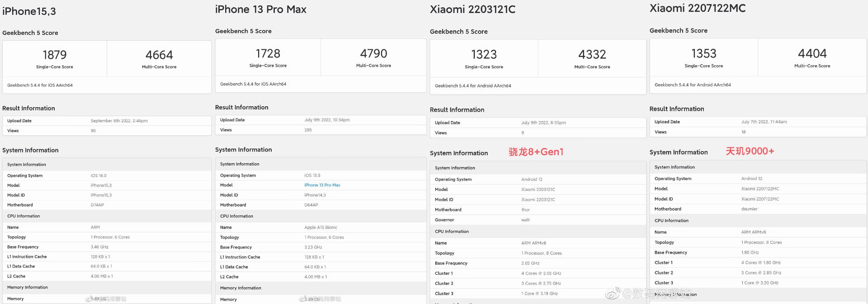This screenshot has width=868, height=304.
Task: Select the 3.46 GHz base frequency value
Action: click(99, 247)
